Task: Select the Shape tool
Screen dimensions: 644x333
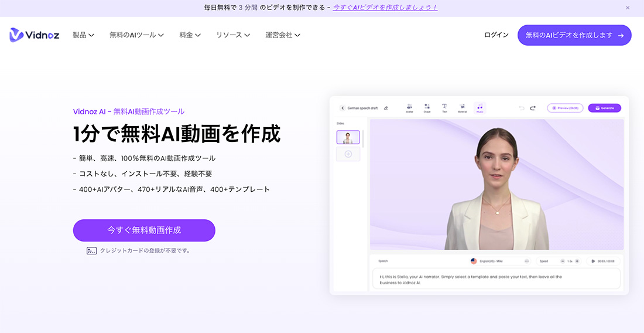Action: pyautogui.click(x=427, y=108)
